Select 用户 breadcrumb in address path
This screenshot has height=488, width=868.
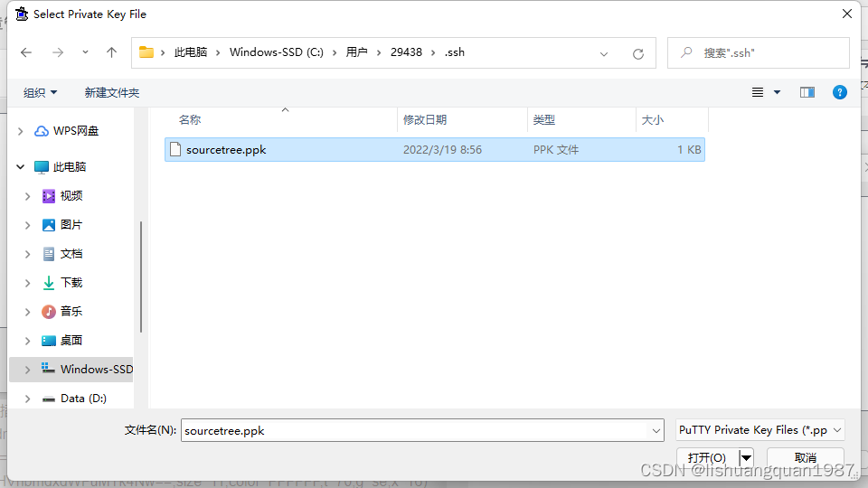(356, 52)
